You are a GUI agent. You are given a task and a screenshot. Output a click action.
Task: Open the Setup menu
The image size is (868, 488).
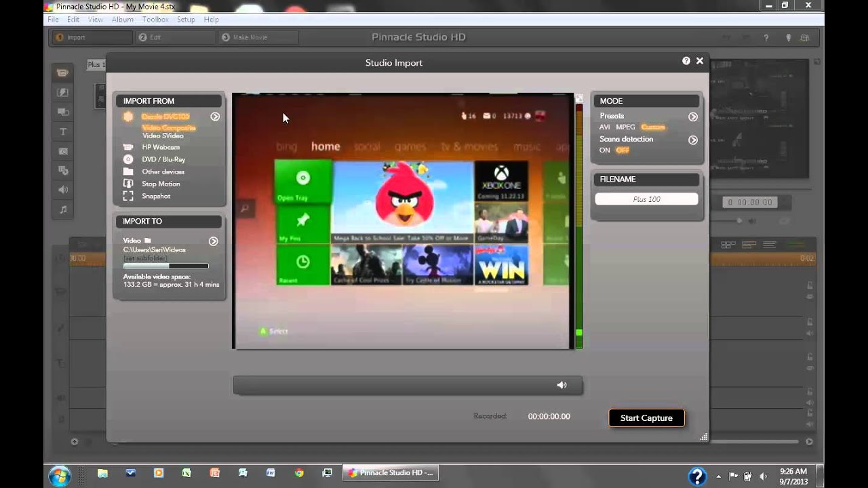pyautogui.click(x=186, y=20)
